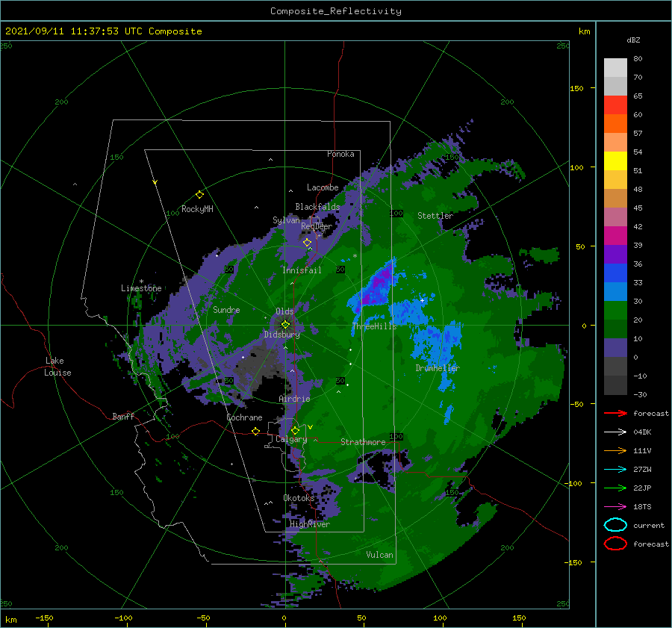
Task: Click the Calgary city label
Action: click(291, 439)
